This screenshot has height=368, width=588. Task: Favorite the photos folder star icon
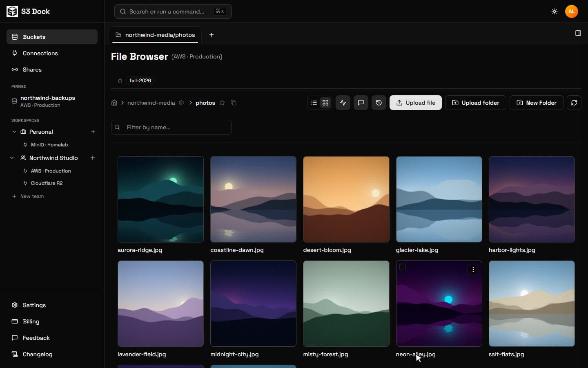[222, 103]
